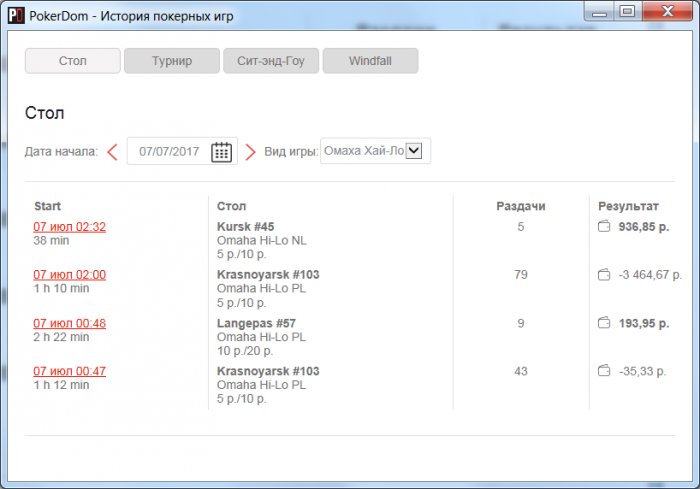
Task: Click Omaha Hi-Lo NL game type text
Action: (262, 241)
